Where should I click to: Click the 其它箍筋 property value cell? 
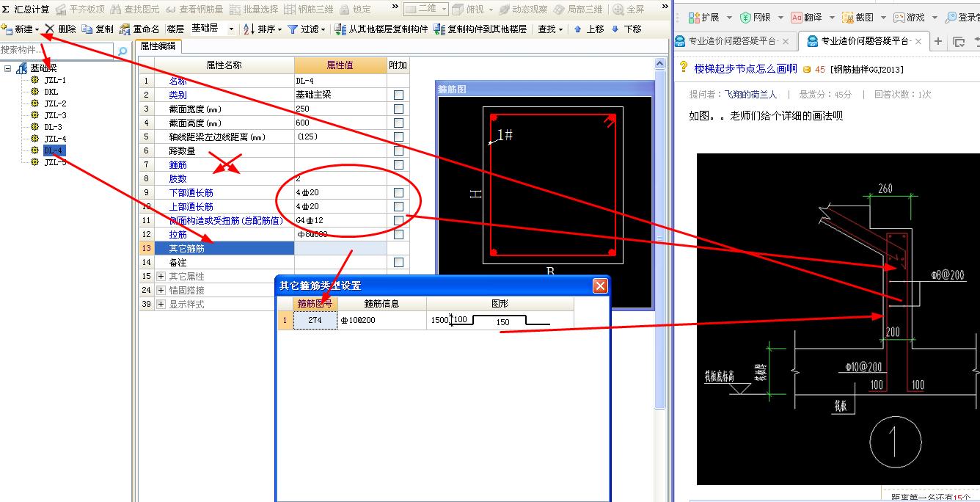[340, 249]
